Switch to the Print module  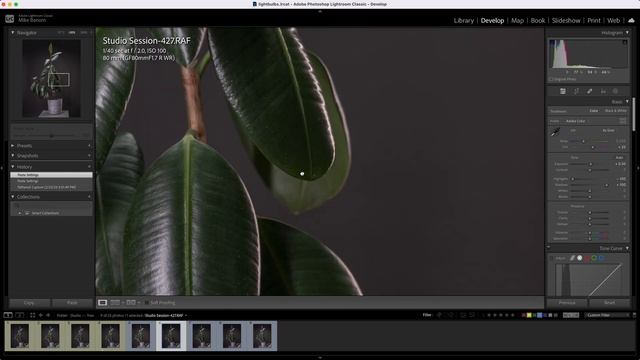[594, 20]
